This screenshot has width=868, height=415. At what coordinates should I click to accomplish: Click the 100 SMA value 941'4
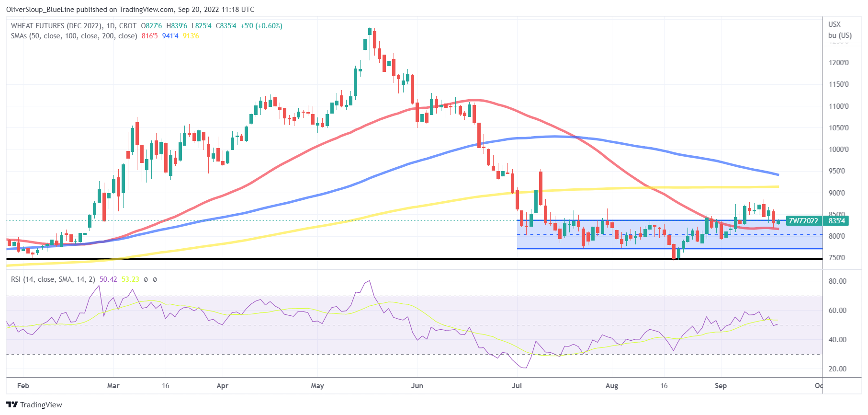(x=170, y=36)
